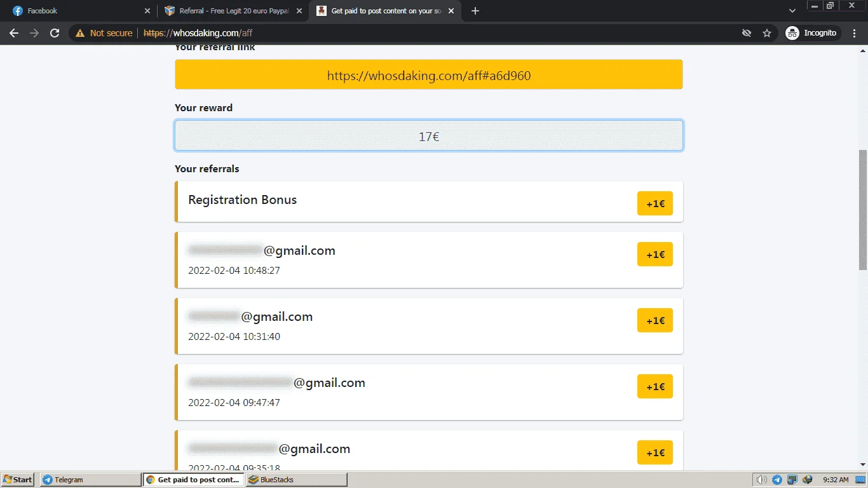Reload the whosdaking.com page
Image resolution: width=868 pixels, height=488 pixels.
(55, 33)
